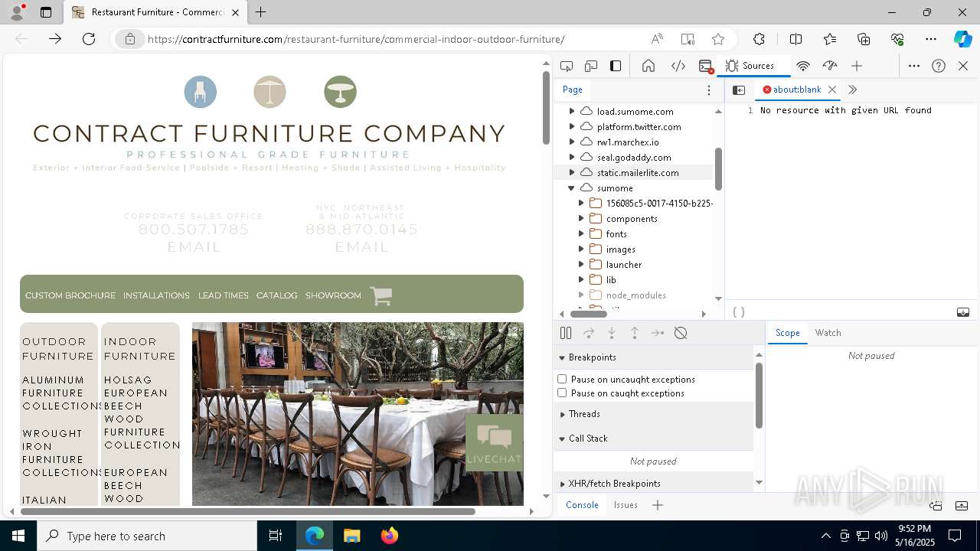This screenshot has width=980, height=551.
Task: Click Step over next function call
Action: click(589, 333)
